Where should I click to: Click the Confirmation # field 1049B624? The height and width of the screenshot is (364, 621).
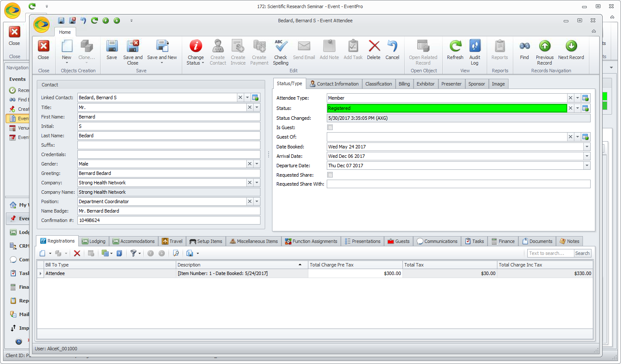pos(169,220)
